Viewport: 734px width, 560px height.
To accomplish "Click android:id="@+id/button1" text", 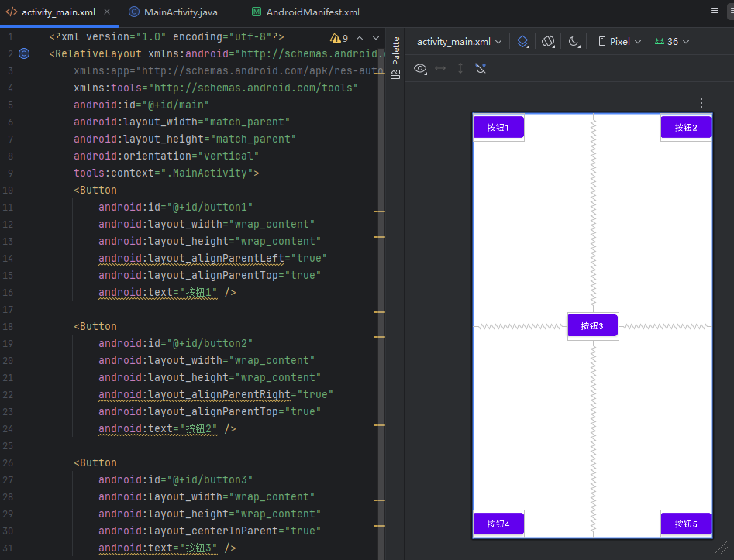I will point(175,208).
